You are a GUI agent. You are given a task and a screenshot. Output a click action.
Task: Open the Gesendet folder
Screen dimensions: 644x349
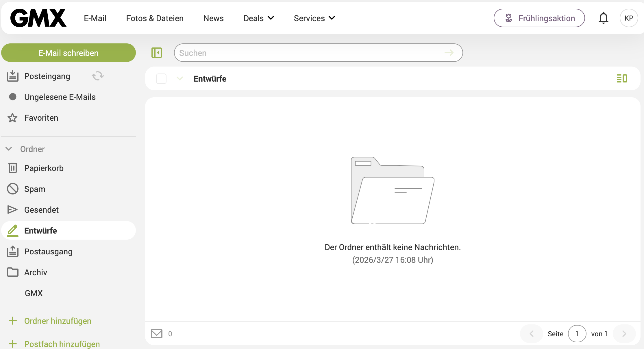(x=41, y=210)
